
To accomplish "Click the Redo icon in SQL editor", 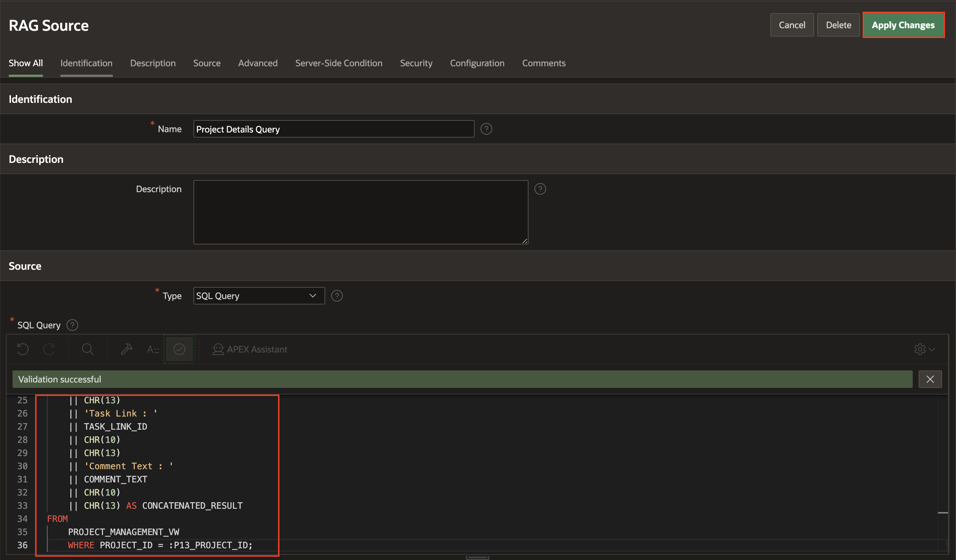I will tap(49, 349).
